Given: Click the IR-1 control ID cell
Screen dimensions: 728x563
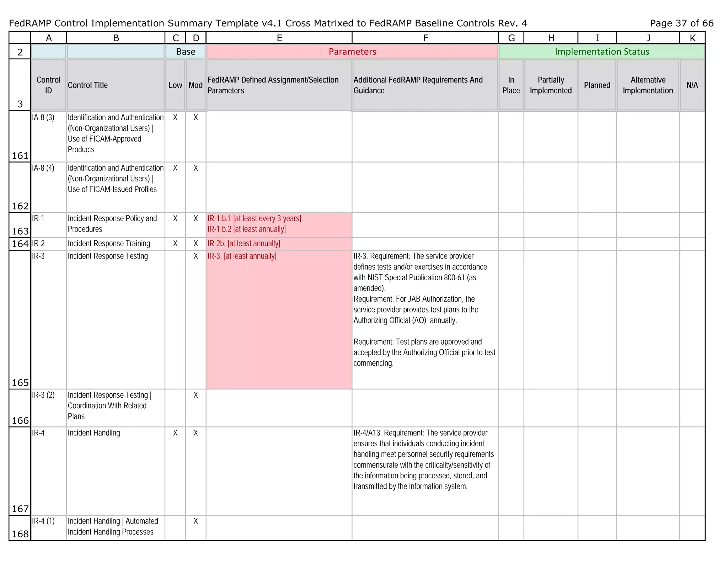Looking at the screenshot, I should (49, 225).
